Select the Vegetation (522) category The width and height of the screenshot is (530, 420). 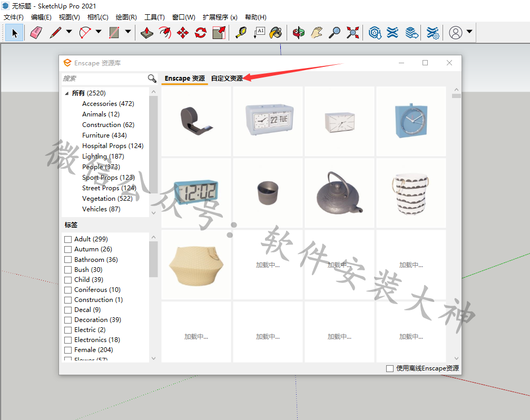(107, 199)
